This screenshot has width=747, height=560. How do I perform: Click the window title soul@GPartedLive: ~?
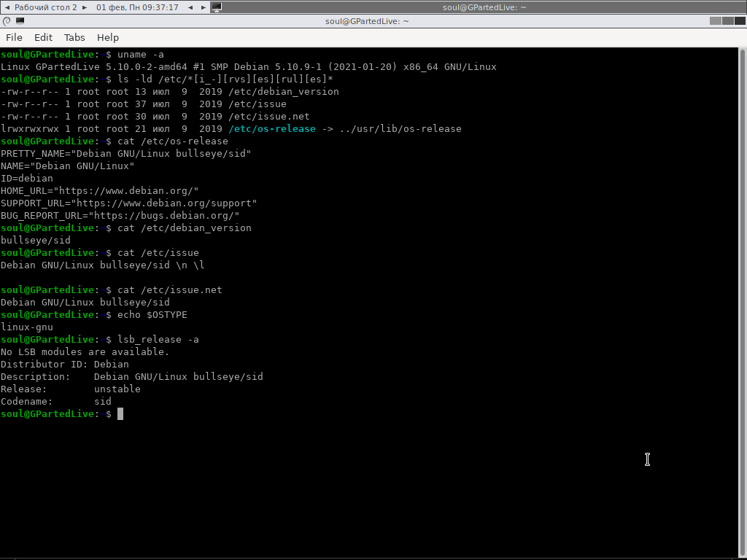[367, 21]
